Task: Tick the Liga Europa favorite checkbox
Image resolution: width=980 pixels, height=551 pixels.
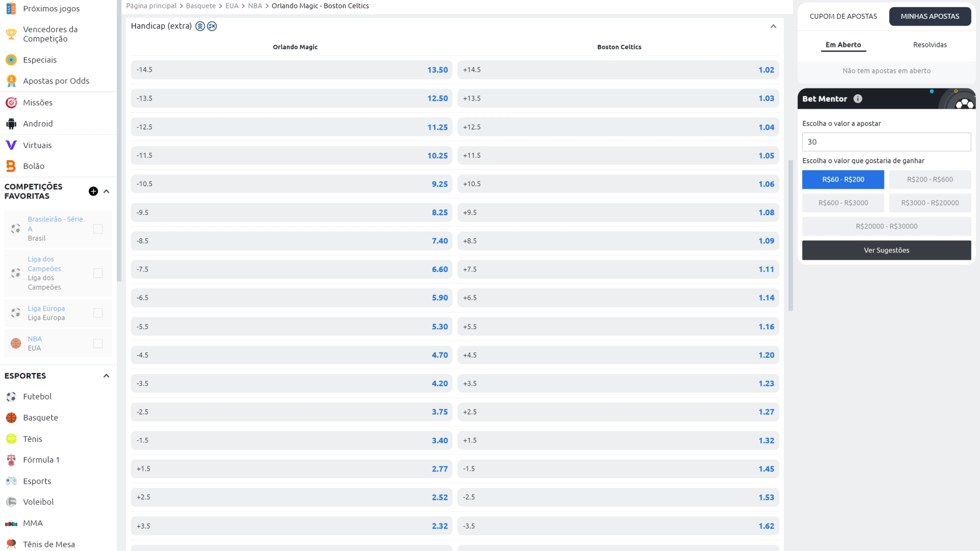Action: [x=98, y=313]
